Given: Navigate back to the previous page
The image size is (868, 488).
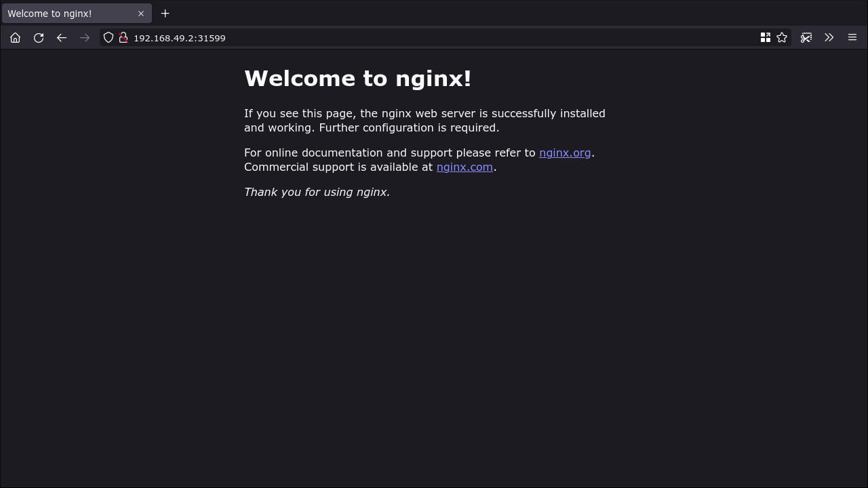Looking at the screenshot, I should [62, 38].
